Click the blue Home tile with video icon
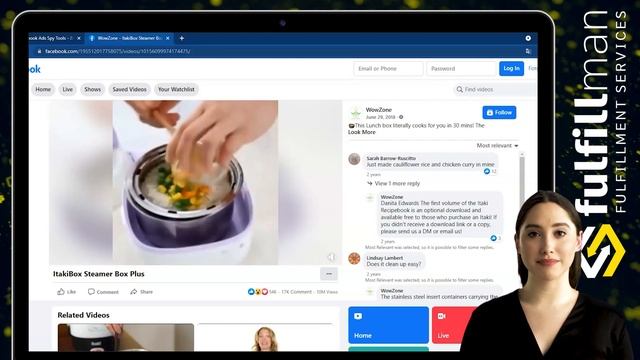The width and height of the screenshot is (640, 360). pos(388,325)
